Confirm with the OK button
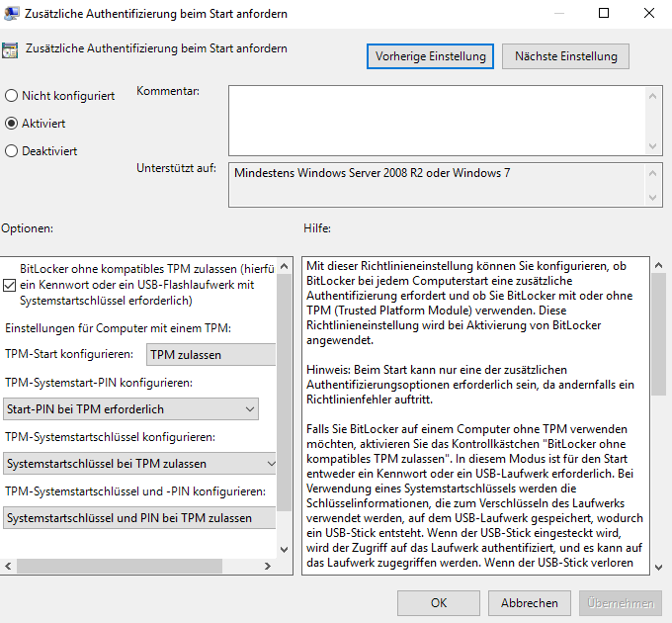 point(439,603)
